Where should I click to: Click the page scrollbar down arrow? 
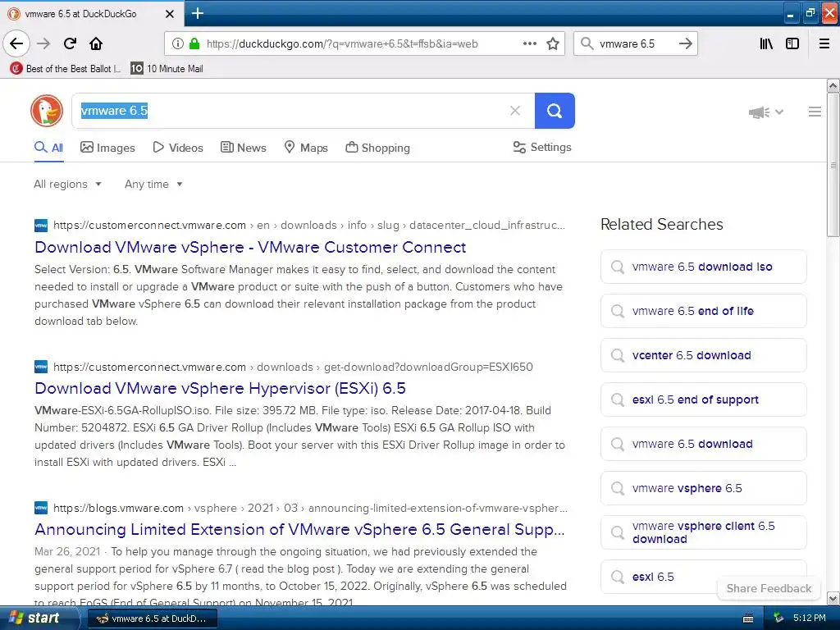[833, 598]
